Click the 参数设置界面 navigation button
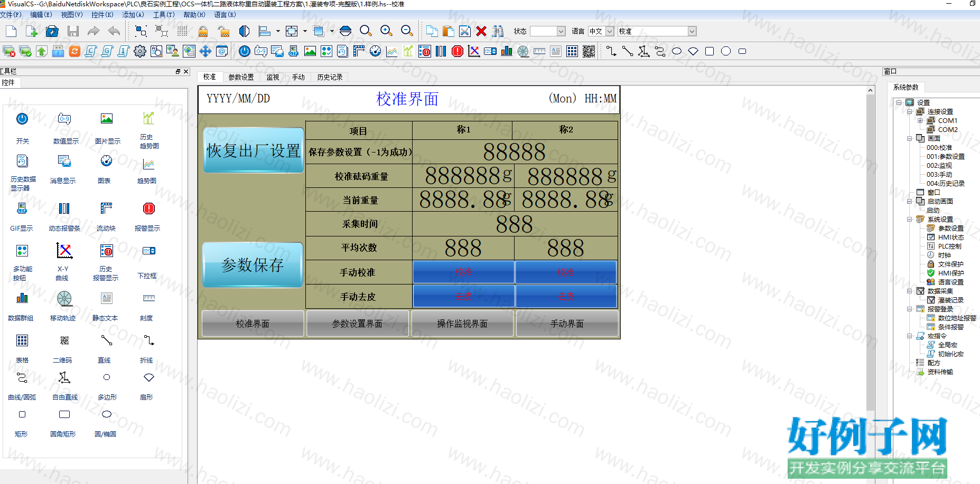 [x=357, y=324]
